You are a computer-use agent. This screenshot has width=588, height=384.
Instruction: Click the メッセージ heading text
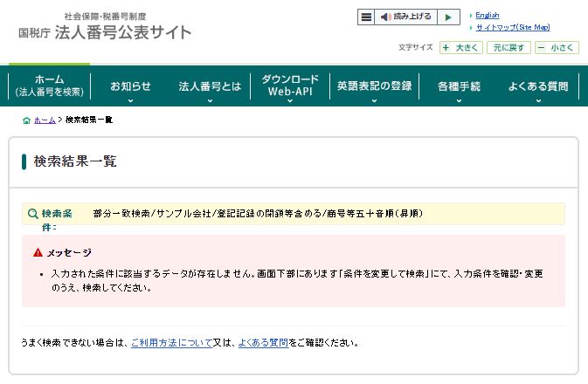coord(69,253)
